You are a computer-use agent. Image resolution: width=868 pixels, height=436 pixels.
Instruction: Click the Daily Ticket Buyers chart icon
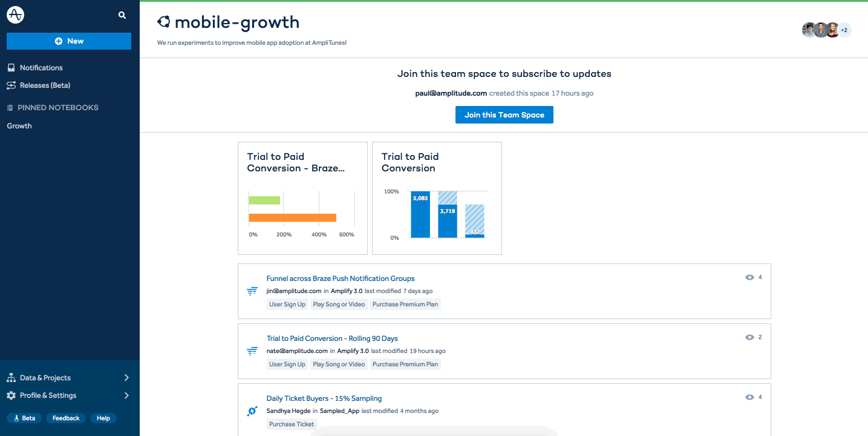point(252,411)
